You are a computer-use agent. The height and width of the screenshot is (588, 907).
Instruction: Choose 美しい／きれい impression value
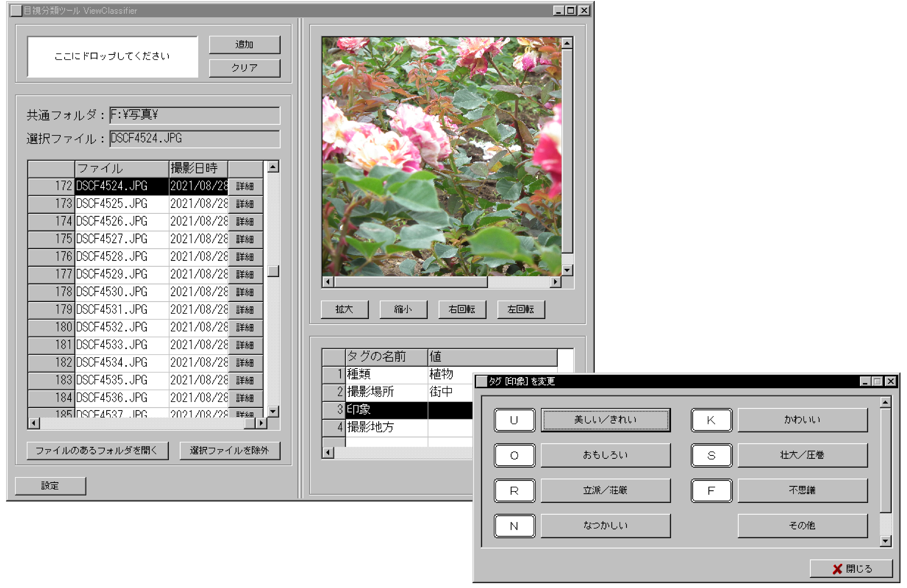click(606, 420)
